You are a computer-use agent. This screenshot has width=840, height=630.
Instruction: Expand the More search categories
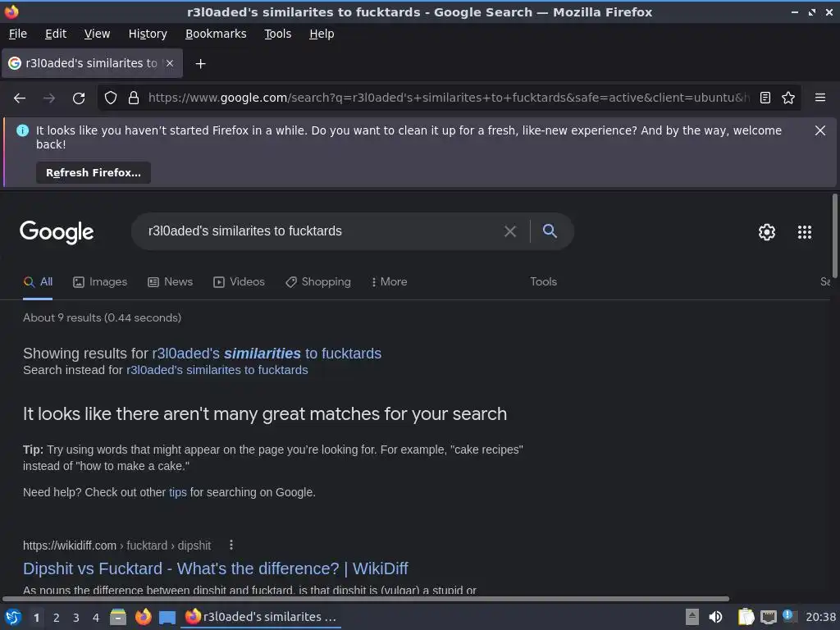point(390,282)
